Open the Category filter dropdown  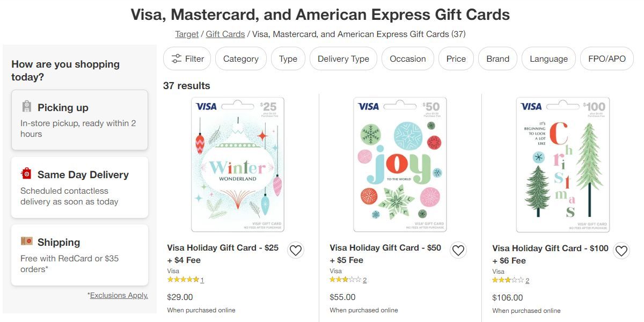[241, 59]
